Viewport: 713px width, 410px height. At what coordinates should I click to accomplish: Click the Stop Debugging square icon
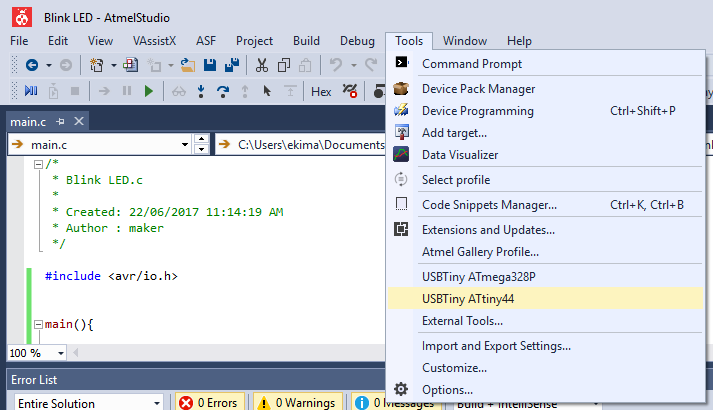tap(75, 91)
